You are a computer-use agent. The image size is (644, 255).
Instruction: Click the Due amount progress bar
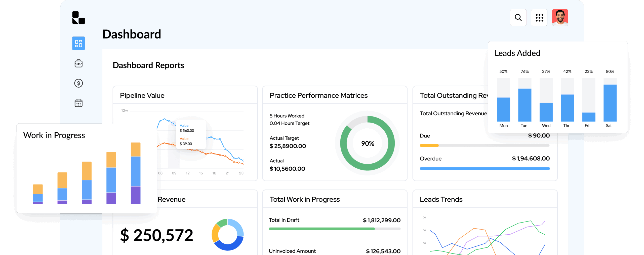tap(484, 145)
